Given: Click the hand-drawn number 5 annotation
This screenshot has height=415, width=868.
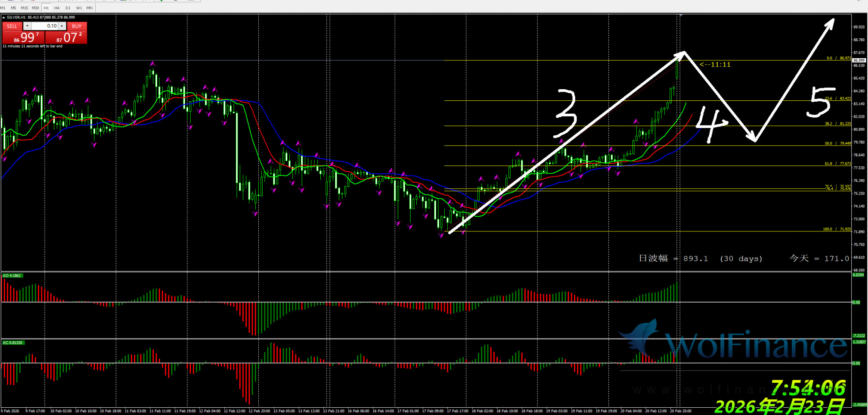Looking at the screenshot, I should tap(821, 102).
